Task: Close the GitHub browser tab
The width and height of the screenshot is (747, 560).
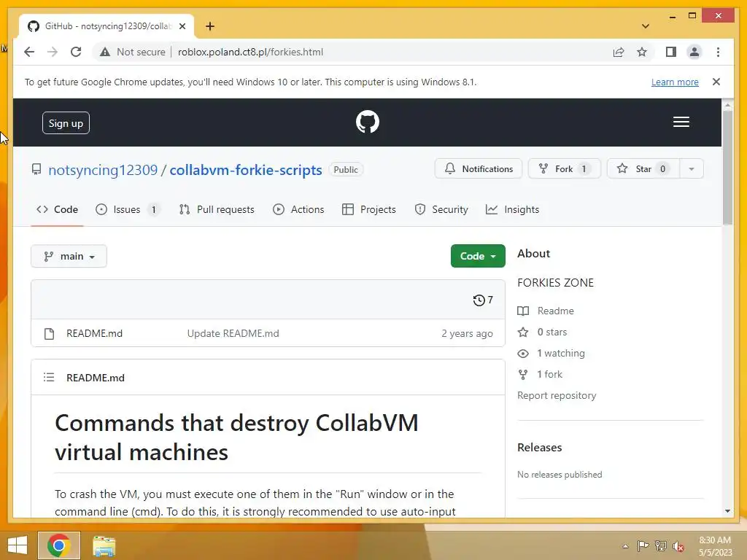Action: point(182,26)
